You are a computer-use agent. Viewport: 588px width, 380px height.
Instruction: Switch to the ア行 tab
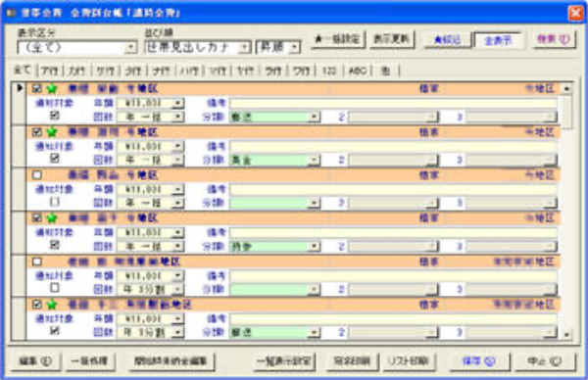point(49,71)
